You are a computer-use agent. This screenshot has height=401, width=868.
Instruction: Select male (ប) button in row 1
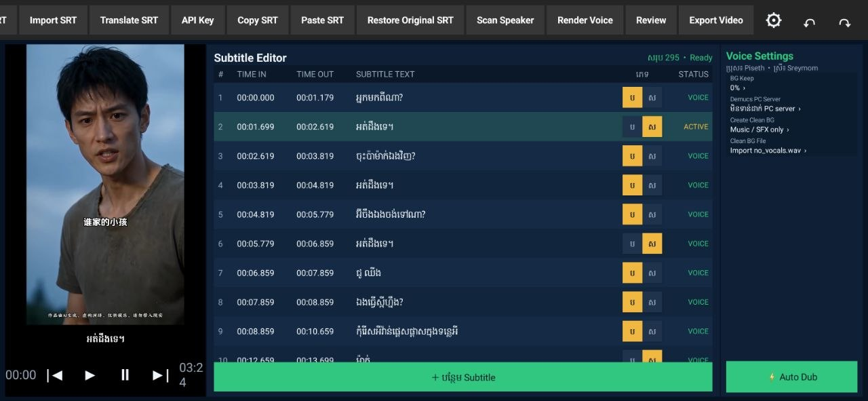click(632, 98)
